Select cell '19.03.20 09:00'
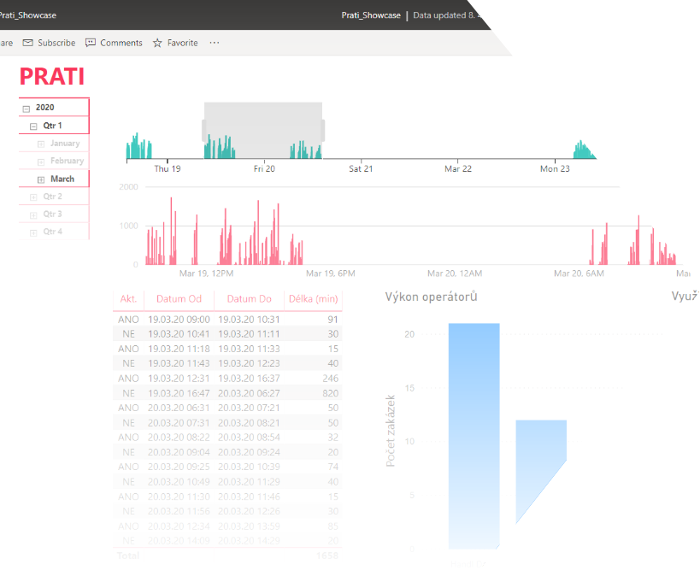The image size is (700, 588). pos(179,320)
